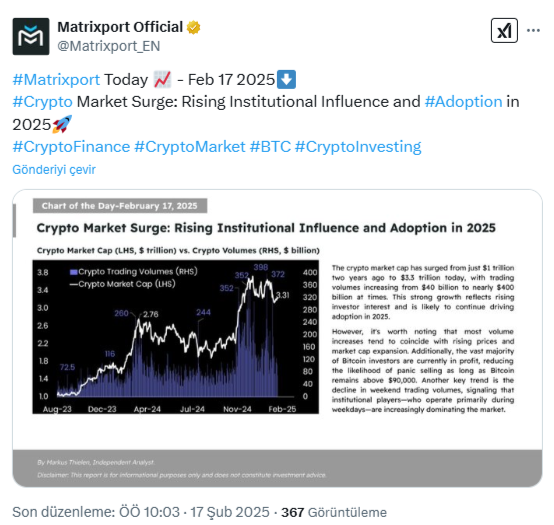Click the #BTC hashtag
Screen dimensions: 554x525
coord(270,147)
